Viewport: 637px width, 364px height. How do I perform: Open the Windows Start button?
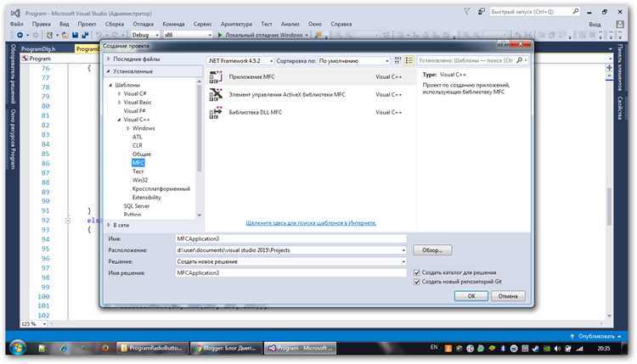[17, 348]
